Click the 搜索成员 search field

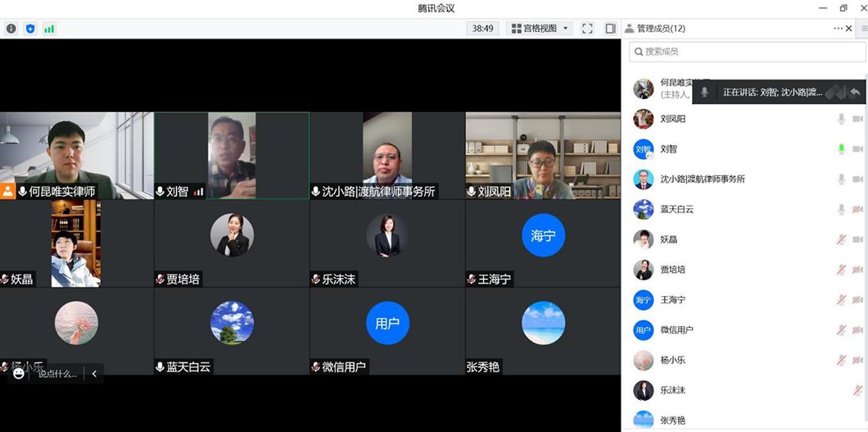pos(748,52)
